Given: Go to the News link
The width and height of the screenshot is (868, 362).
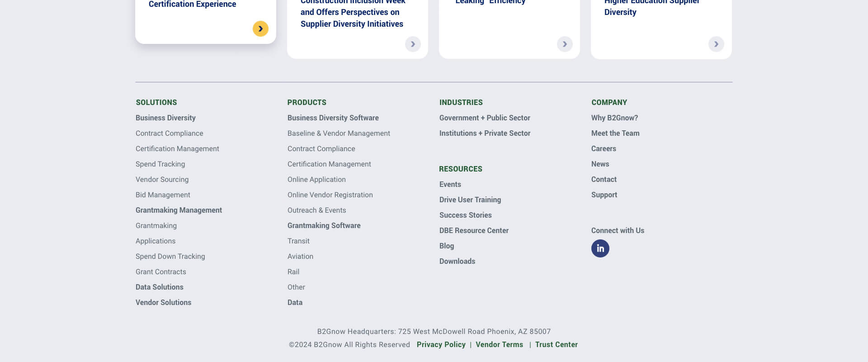Looking at the screenshot, I should [x=600, y=164].
